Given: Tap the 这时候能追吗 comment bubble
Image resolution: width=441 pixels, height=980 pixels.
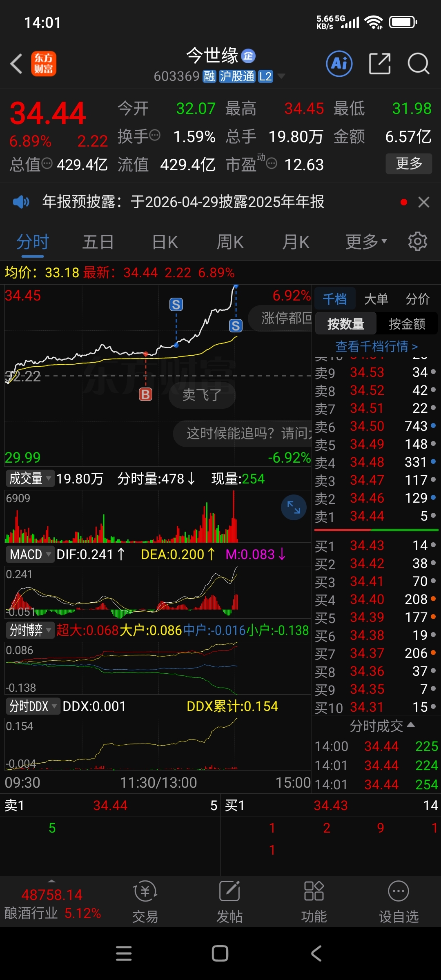Looking at the screenshot, I should click(243, 433).
